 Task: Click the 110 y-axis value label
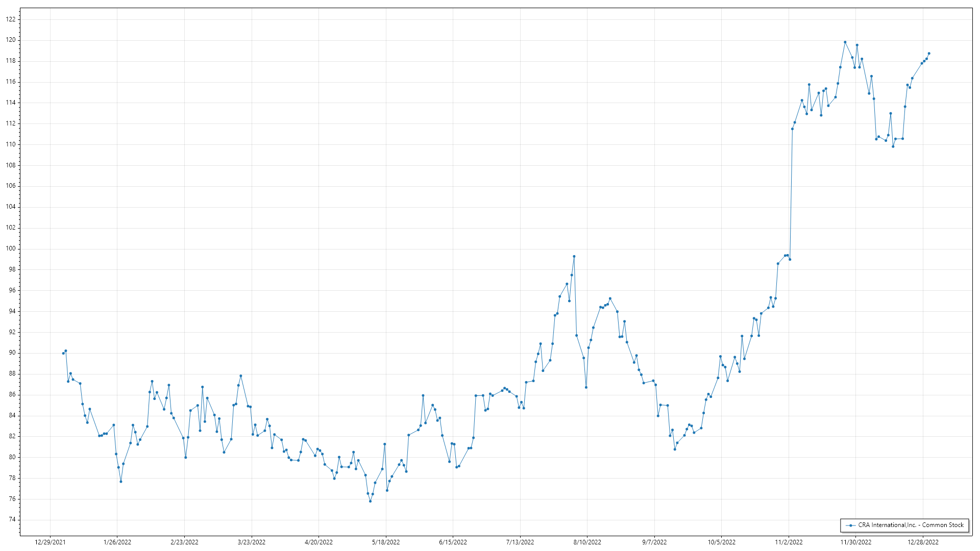[11, 144]
